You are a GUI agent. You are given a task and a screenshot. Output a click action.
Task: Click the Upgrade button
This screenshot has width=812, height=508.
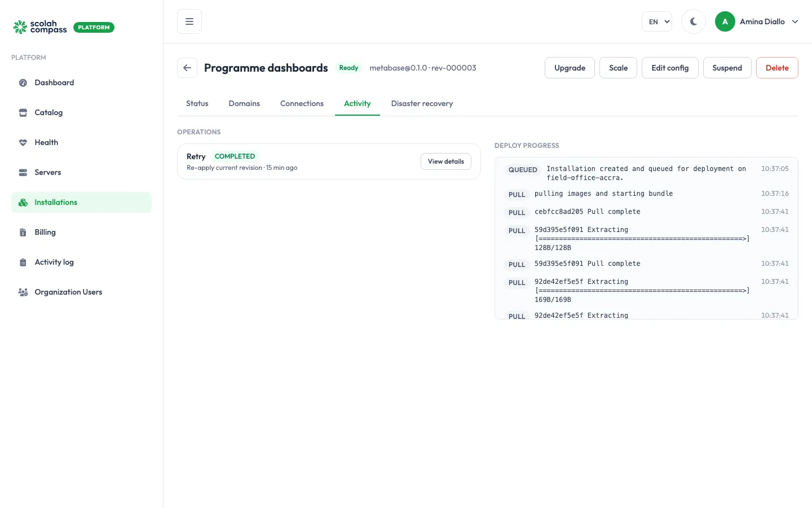coord(570,68)
